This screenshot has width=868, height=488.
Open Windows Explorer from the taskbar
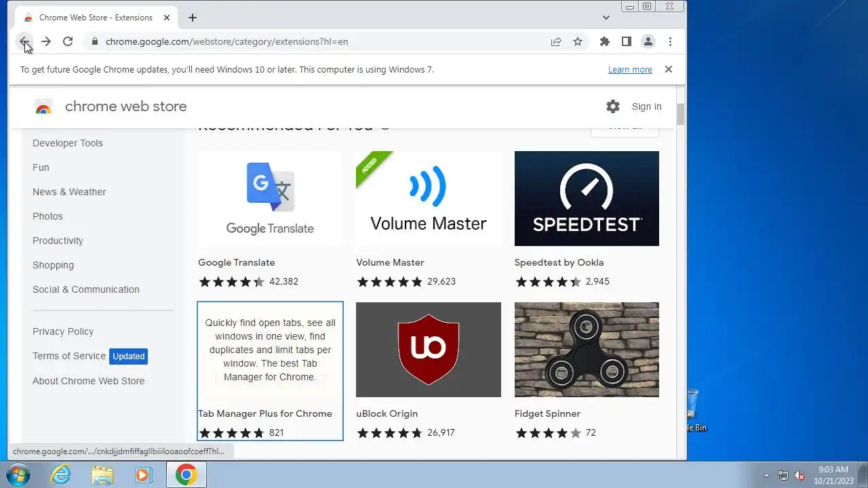[x=102, y=474]
